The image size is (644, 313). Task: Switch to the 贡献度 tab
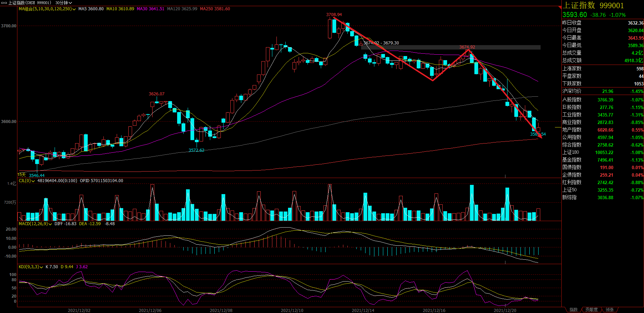point(591,310)
